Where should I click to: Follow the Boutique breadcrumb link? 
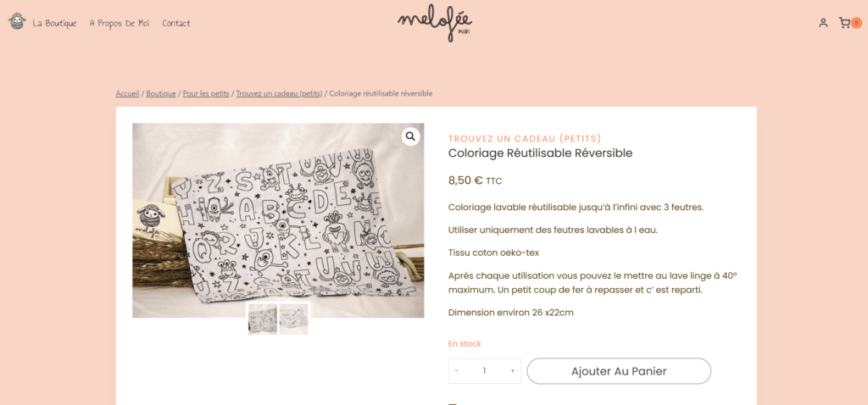(x=161, y=93)
